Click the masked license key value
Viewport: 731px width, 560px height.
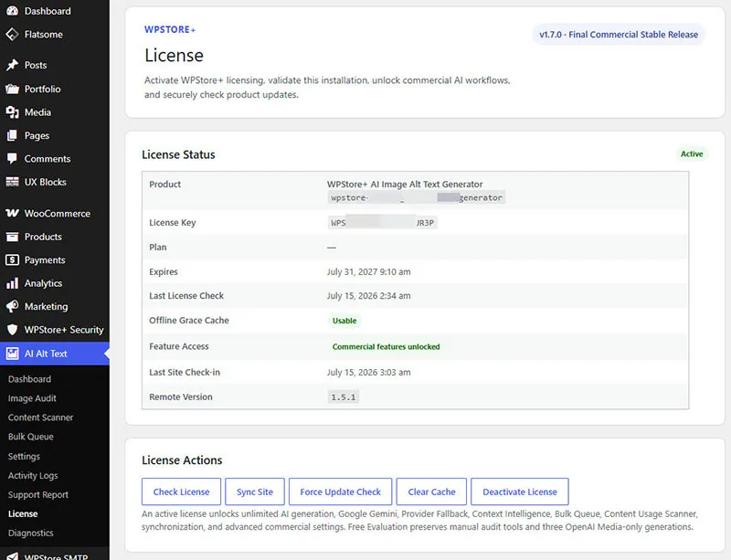382,223
